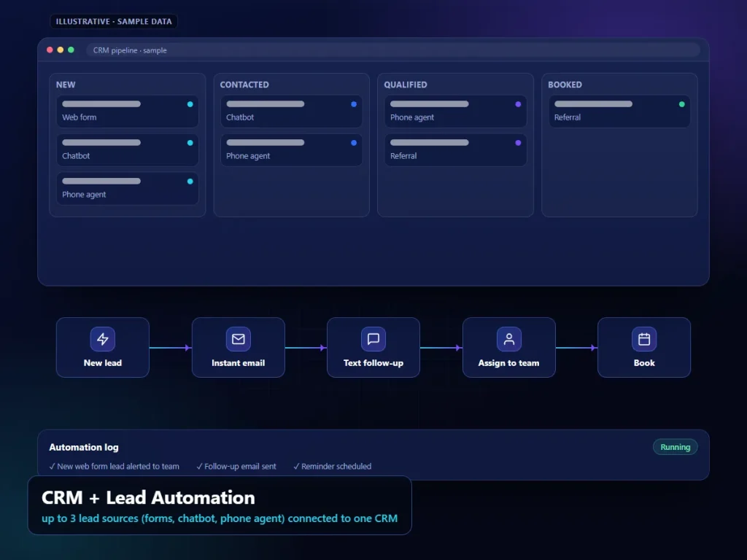Click the New web form lead alerted entry
Screen dimensions: 747x560
115,467
